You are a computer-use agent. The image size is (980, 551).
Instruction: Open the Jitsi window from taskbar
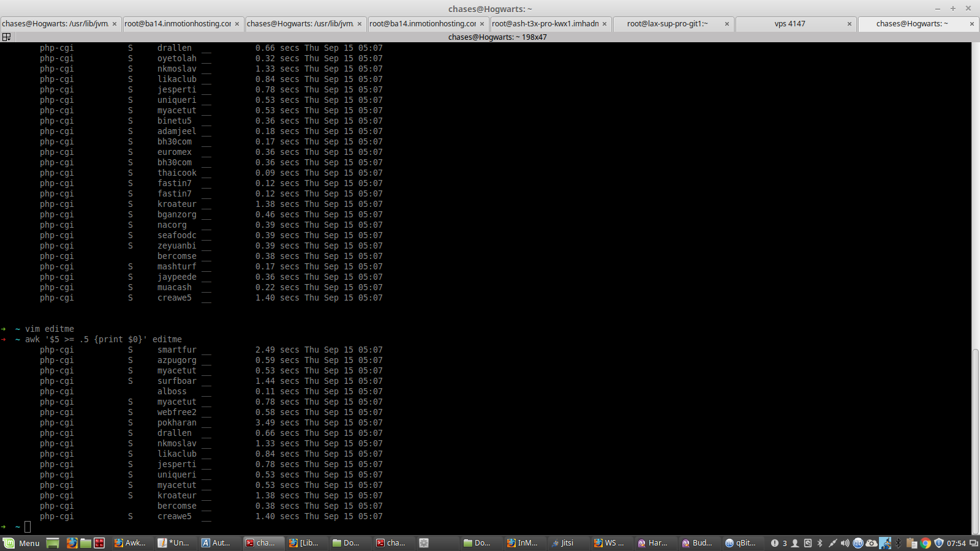click(x=562, y=543)
